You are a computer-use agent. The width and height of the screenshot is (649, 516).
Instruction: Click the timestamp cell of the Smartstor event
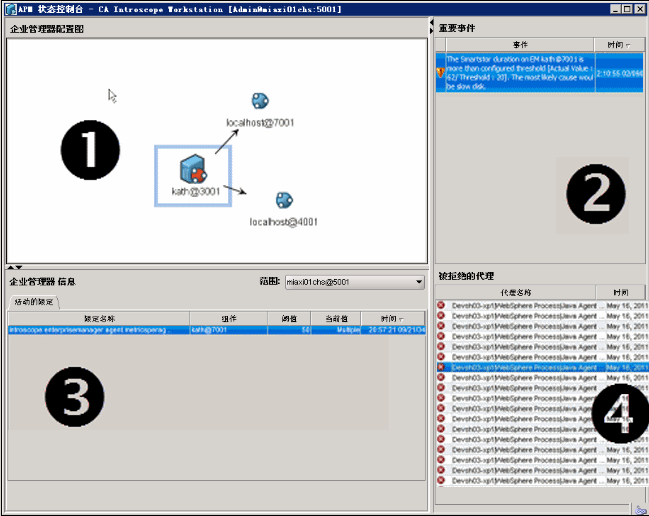coord(620,73)
